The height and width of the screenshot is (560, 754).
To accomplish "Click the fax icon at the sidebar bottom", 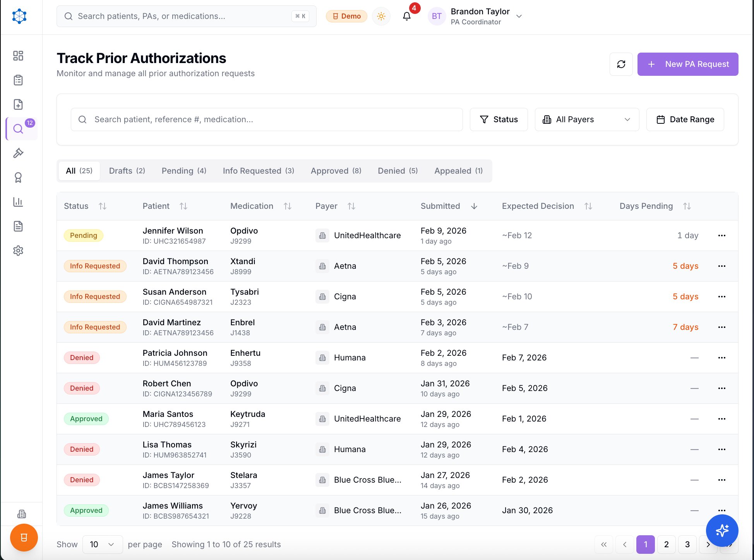I will click(x=21, y=514).
